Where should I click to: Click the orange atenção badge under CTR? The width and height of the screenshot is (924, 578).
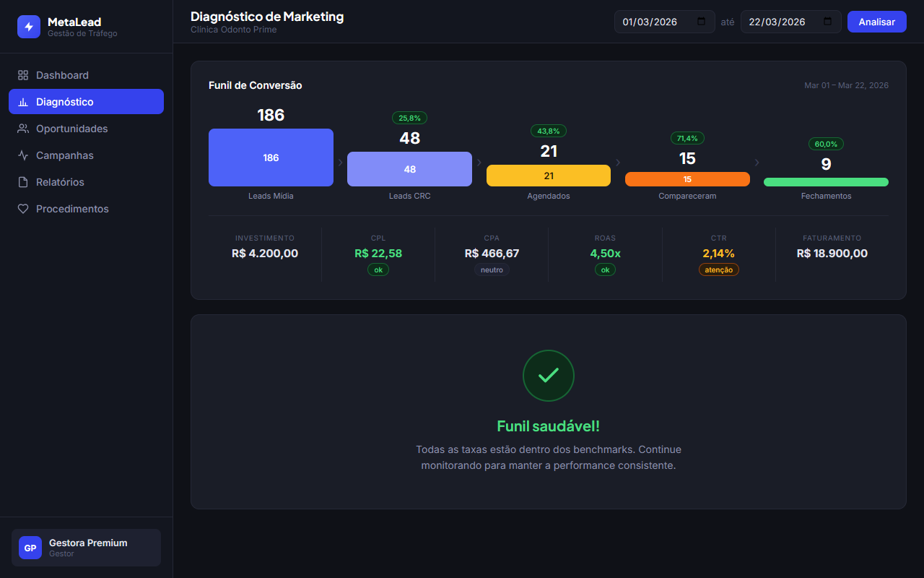click(x=718, y=269)
